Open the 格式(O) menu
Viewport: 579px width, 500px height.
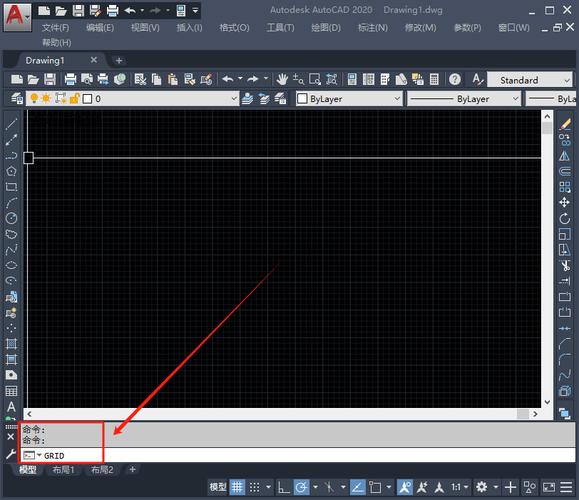[234, 28]
